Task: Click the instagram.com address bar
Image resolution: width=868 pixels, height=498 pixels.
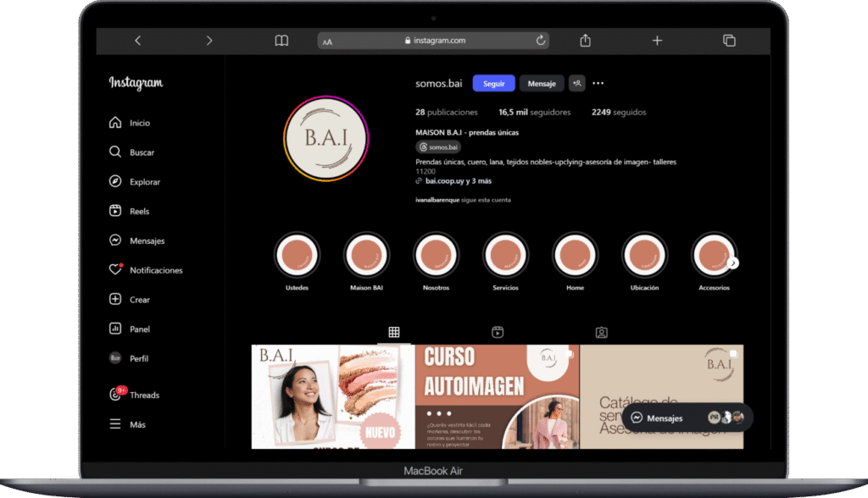Action: [433, 41]
